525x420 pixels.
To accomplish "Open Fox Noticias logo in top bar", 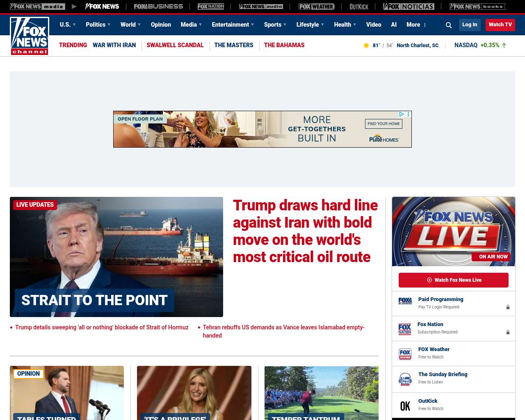I will [409, 7].
